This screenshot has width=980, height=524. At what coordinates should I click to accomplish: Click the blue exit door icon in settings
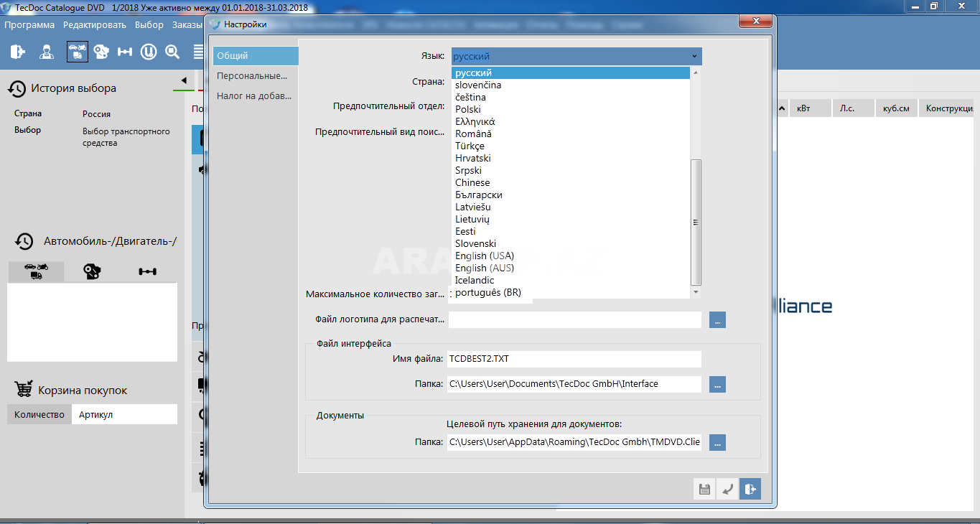coord(750,490)
